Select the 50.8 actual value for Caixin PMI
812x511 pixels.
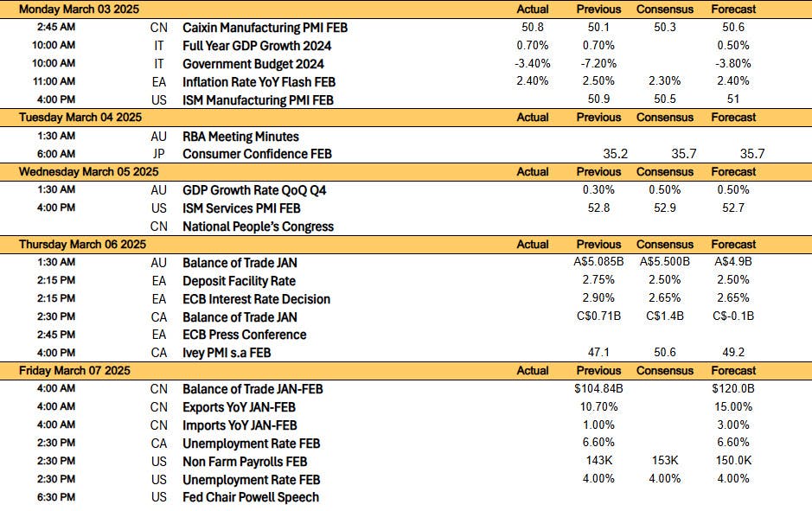coord(533,27)
